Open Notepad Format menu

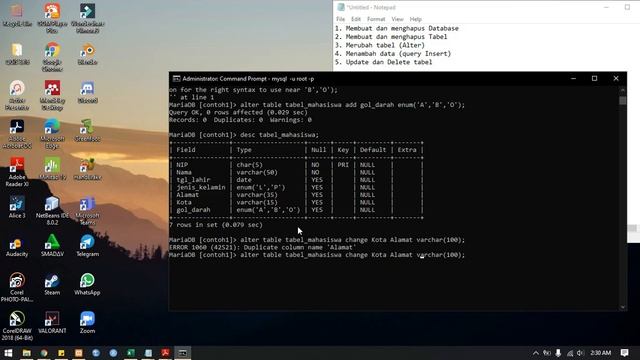click(376, 19)
